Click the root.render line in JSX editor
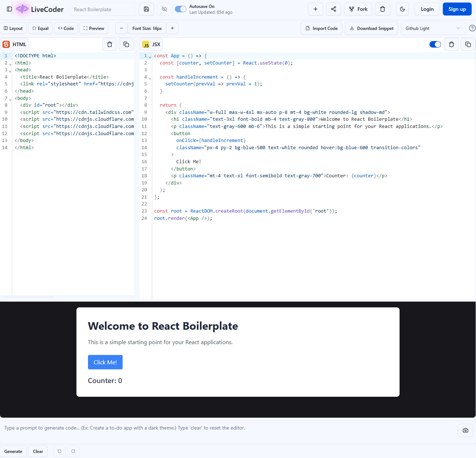Viewport: 476px width, 458px height. [183, 218]
